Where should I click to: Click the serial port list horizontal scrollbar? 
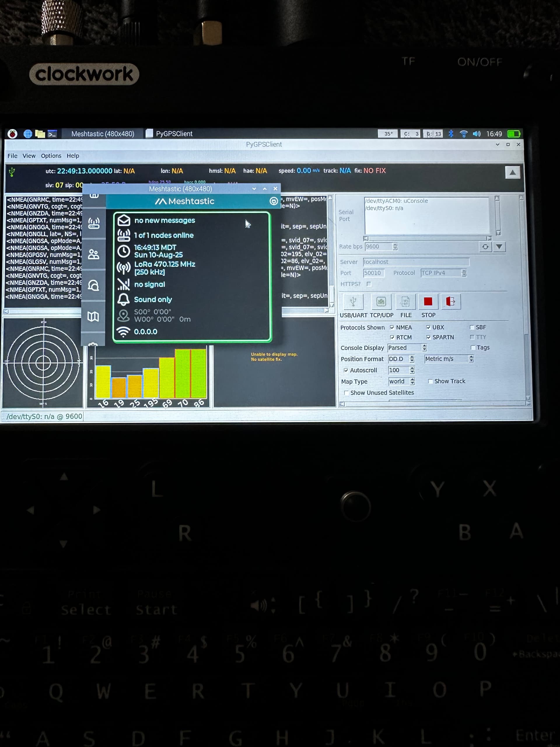coord(427,238)
